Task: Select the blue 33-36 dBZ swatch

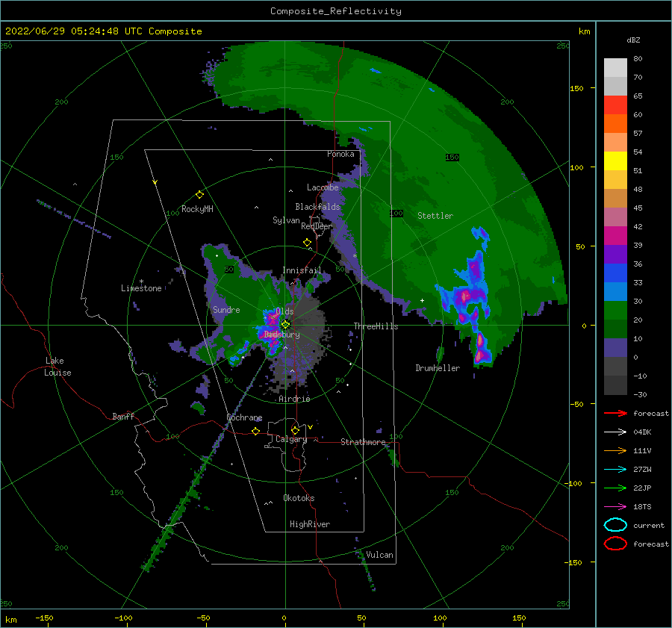Action: point(615,273)
